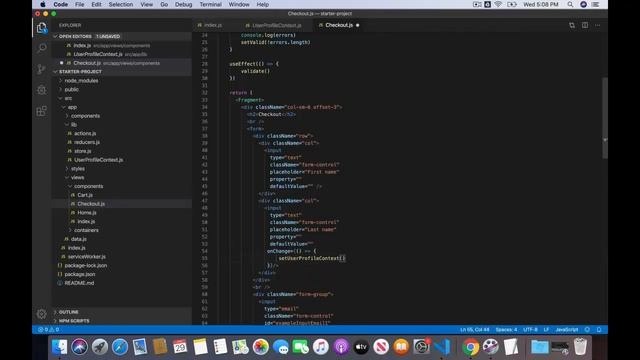The height and width of the screenshot is (360, 640).
Task: Open package.json in the file tree
Action: 121,274
